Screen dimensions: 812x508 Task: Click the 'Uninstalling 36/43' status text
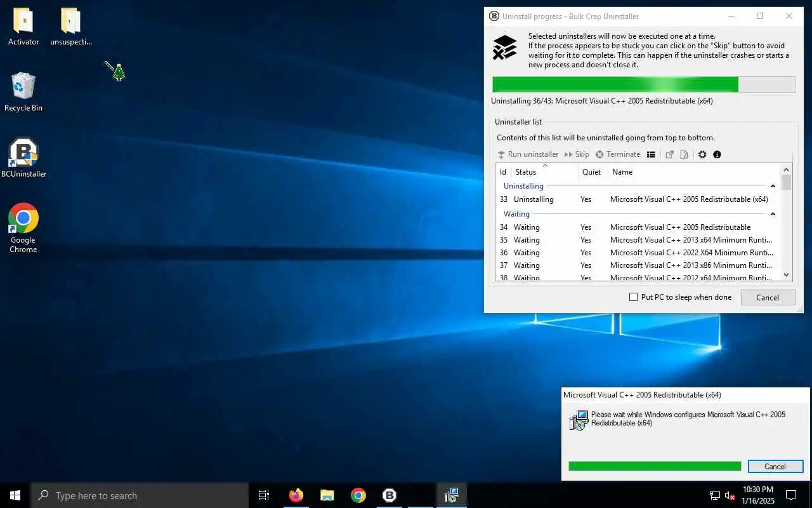pos(603,100)
